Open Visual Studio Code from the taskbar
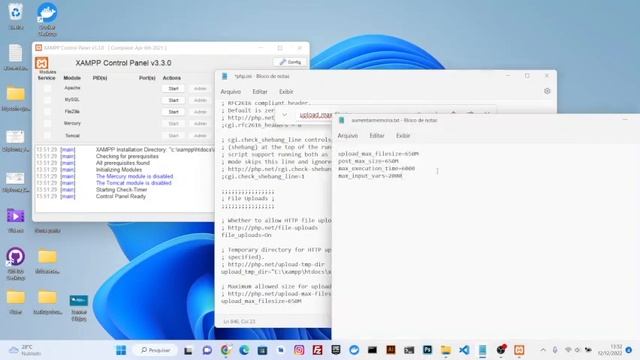Viewport: 640px width, 360px height. 464,350
